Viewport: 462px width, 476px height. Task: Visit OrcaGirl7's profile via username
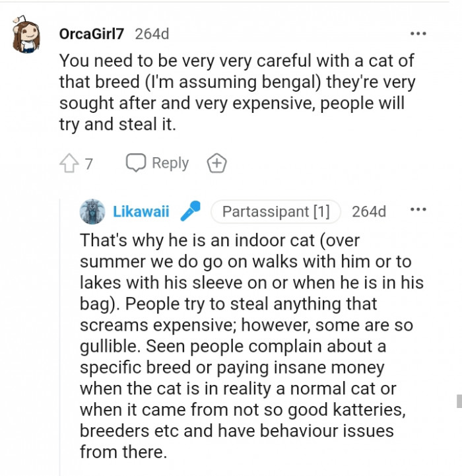91,34
